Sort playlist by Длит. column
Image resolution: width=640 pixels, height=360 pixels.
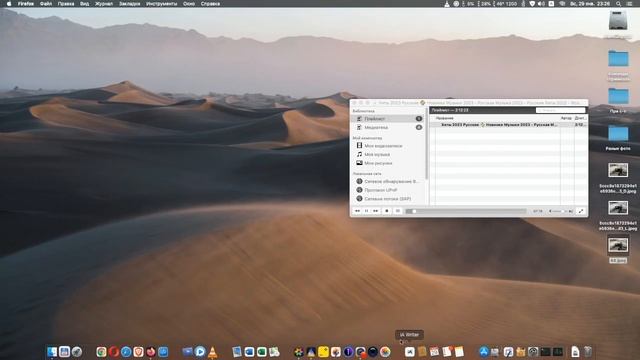[580, 118]
